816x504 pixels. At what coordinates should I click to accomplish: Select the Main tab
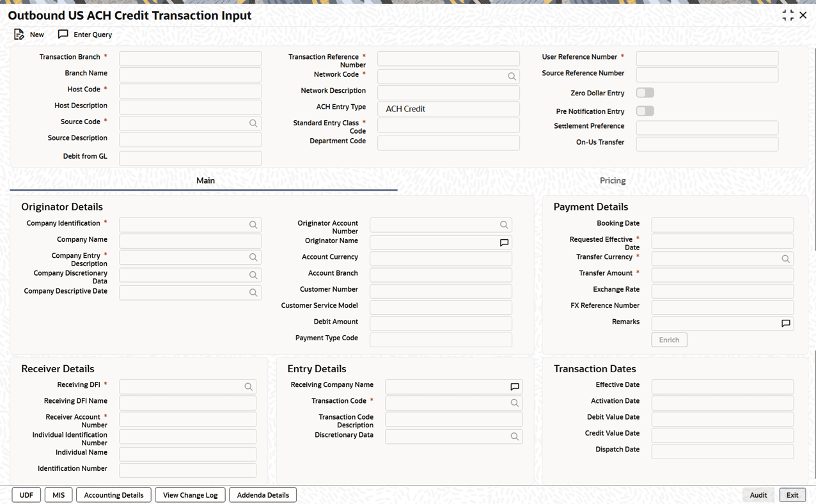point(205,180)
